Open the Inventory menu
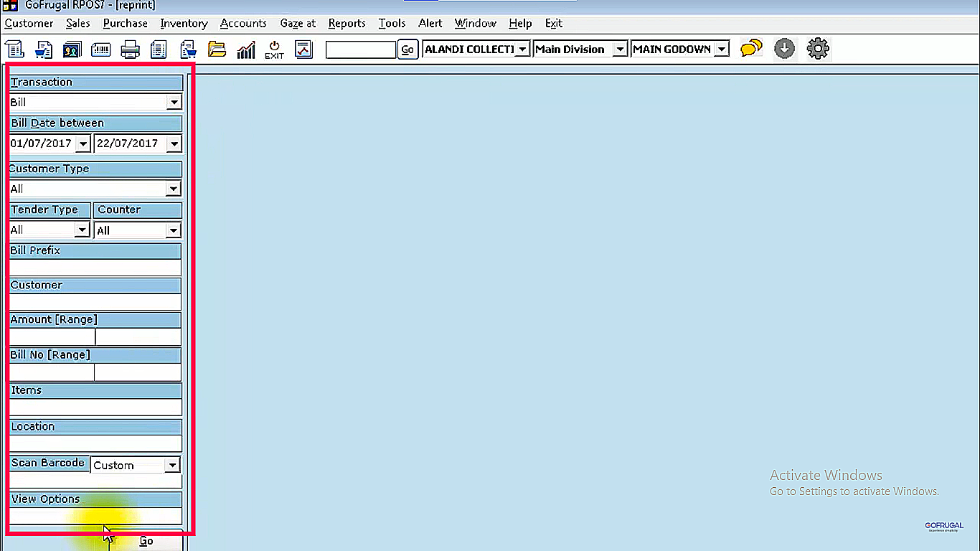Viewport: 980px width, 551px height. (x=184, y=23)
